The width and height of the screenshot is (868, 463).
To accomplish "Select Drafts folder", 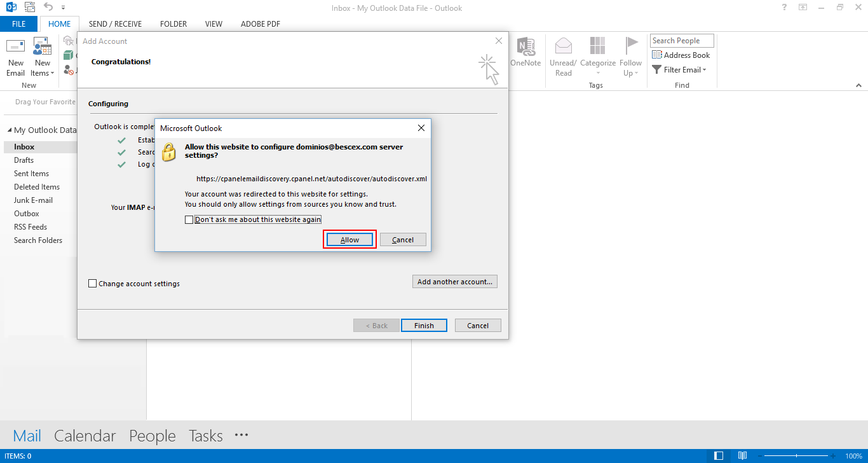I will coord(24,160).
